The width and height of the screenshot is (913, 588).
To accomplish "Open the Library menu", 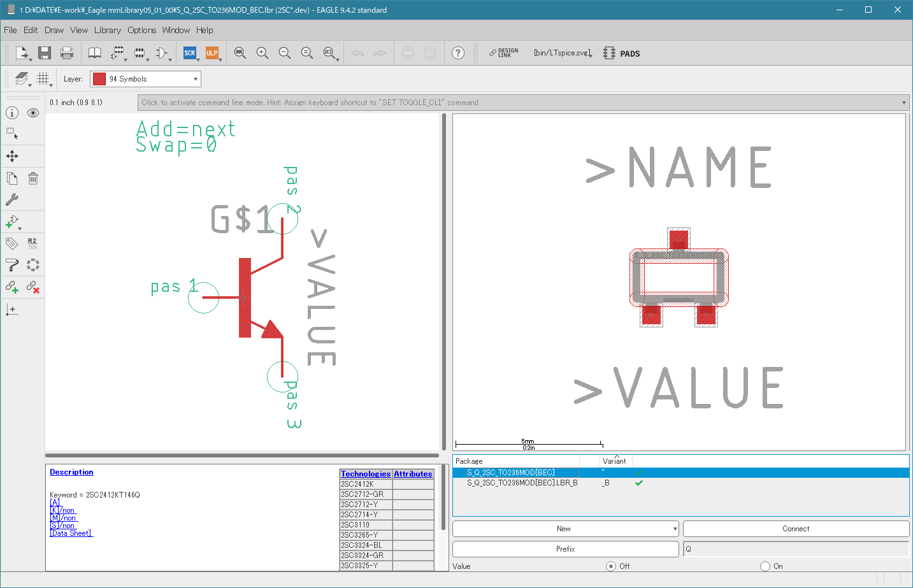I will point(107,30).
